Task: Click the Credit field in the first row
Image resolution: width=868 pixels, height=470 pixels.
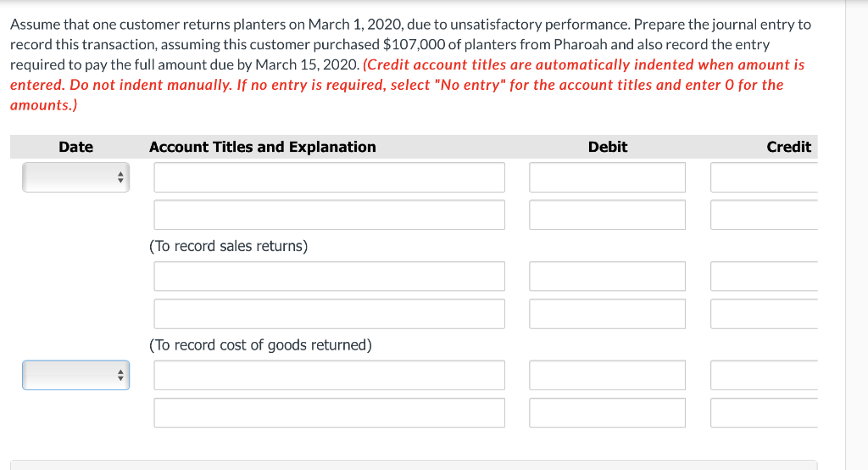Action: click(x=764, y=177)
